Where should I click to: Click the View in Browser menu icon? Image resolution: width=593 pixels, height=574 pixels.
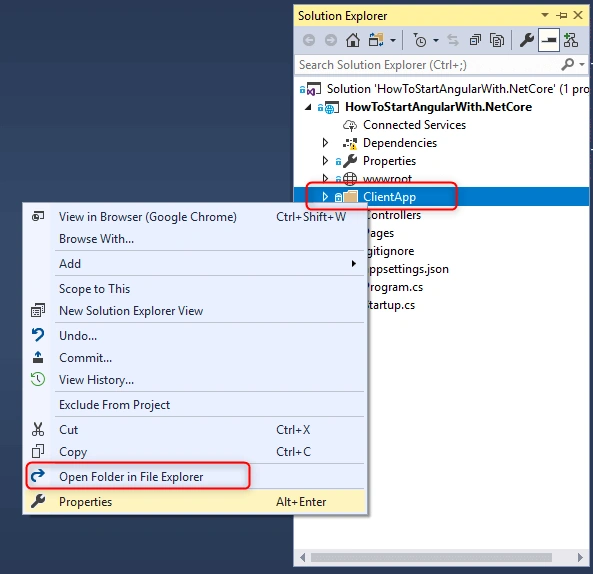pos(38,217)
